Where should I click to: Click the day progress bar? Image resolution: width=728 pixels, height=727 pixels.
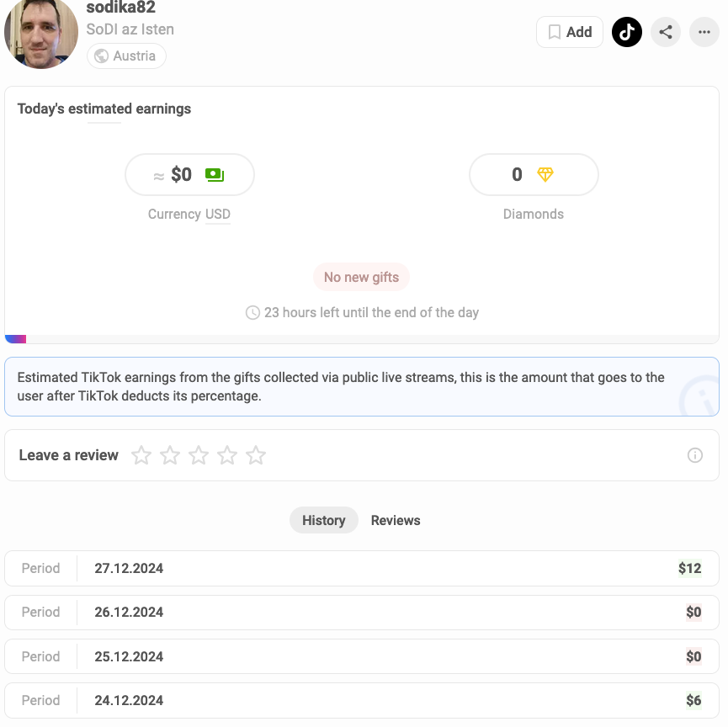tap(362, 339)
